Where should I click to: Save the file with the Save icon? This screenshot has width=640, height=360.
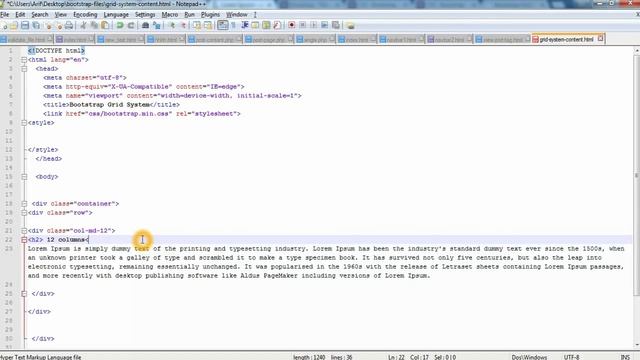tap(25, 26)
